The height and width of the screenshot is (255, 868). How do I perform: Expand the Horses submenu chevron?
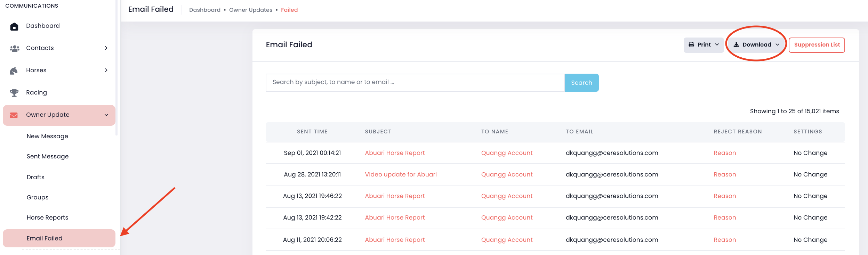pyautogui.click(x=106, y=70)
